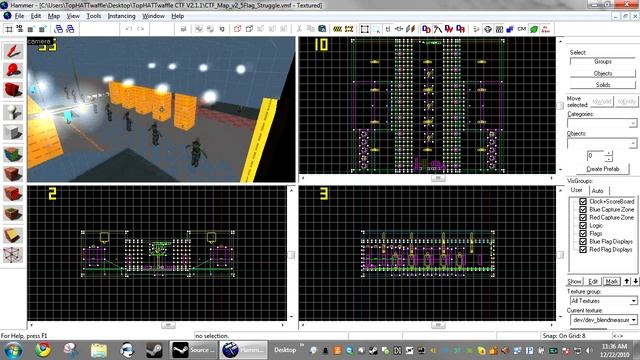Screen dimensions: 640x360
Task: Click the top view horizontal scrollbar thumb
Action: click(438, 178)
